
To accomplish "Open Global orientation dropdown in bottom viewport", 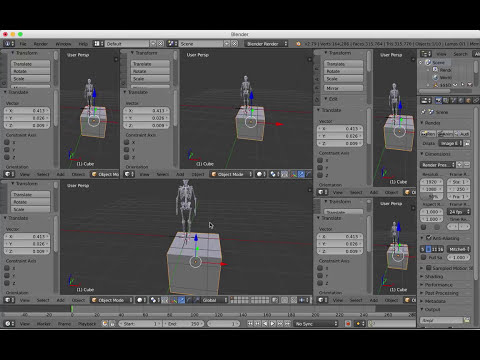I will click(214, 300).
